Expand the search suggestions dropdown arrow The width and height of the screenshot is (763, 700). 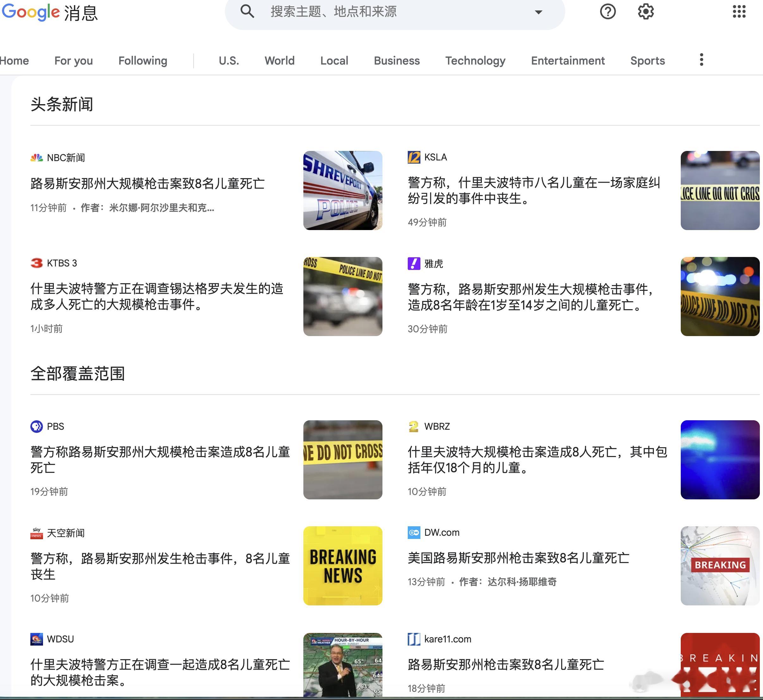(x=538, y=12)
